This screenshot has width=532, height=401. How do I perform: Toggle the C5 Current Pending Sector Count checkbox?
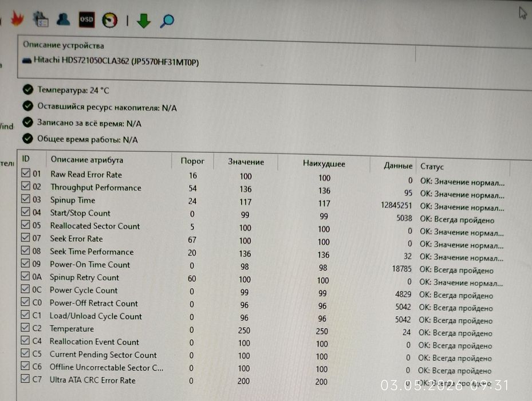coord(25,353)
